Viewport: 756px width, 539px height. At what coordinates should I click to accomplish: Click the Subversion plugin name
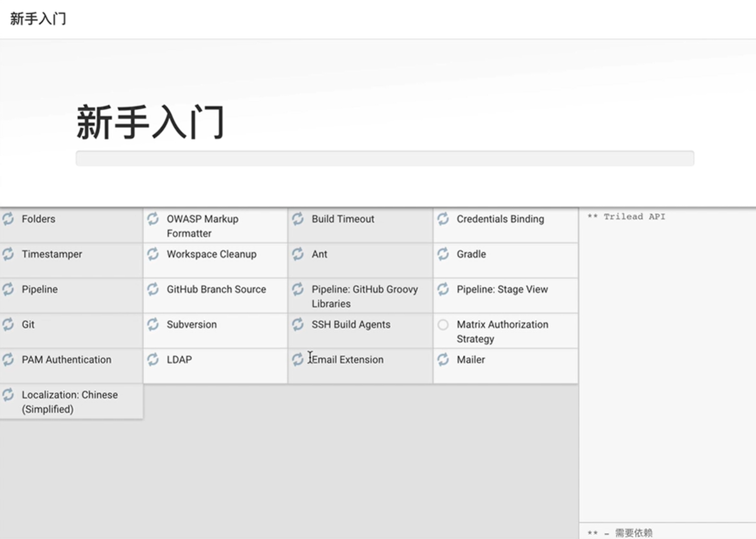coord(192,324)
